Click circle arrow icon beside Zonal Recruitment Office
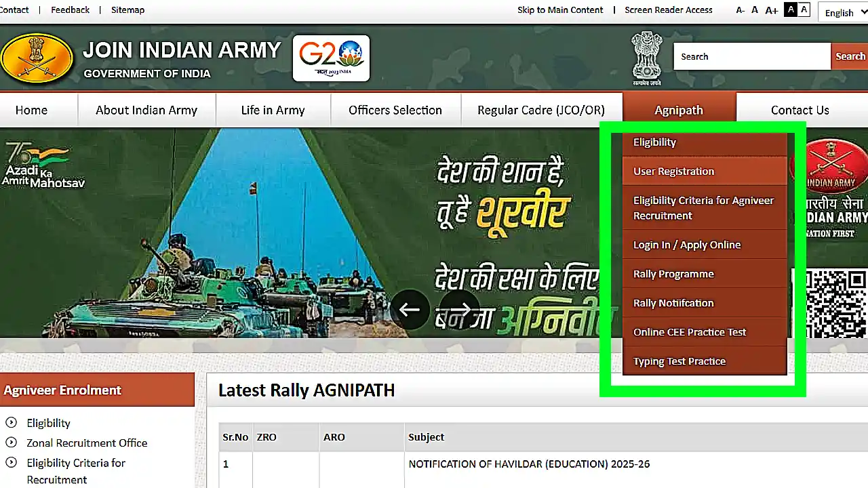The width and height of the screenshot is (868, 488). pyautogui.click(x=11, y=443)
